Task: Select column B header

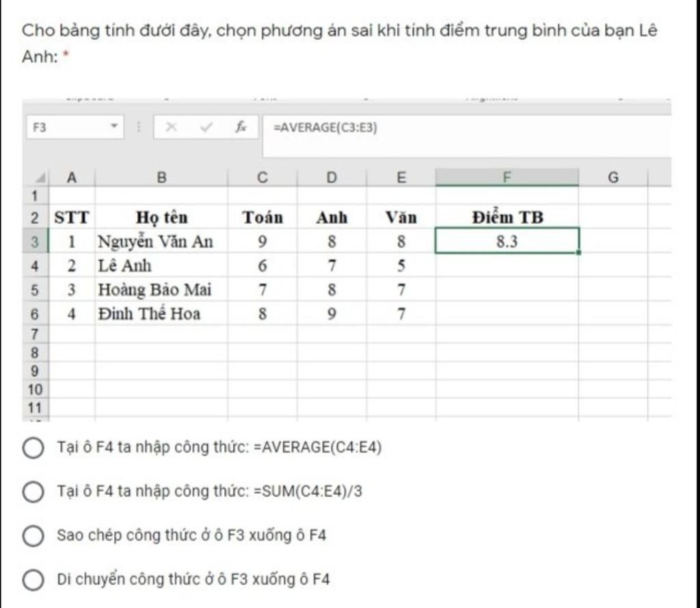Action: (x=161, y=177)
